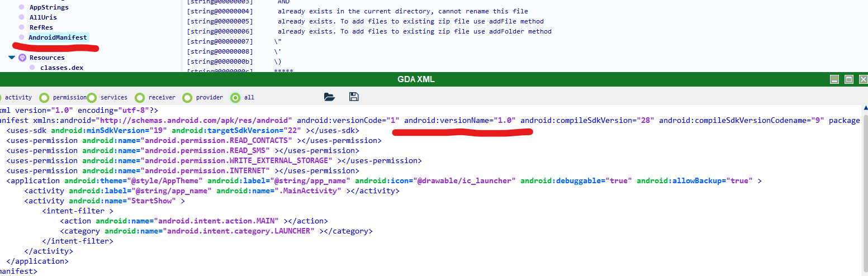The height and width of the screenshot is (276, 868).
Task: Close the GDA XML window
Action: point(864,79)
